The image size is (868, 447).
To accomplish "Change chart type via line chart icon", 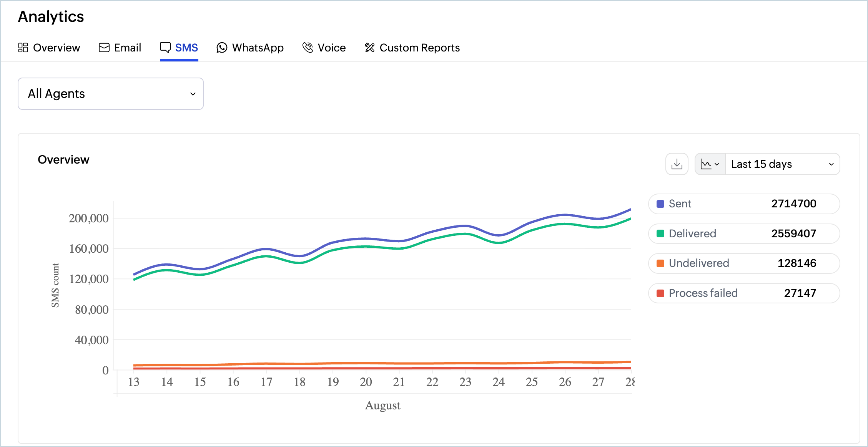I will [x=710, y=164].
